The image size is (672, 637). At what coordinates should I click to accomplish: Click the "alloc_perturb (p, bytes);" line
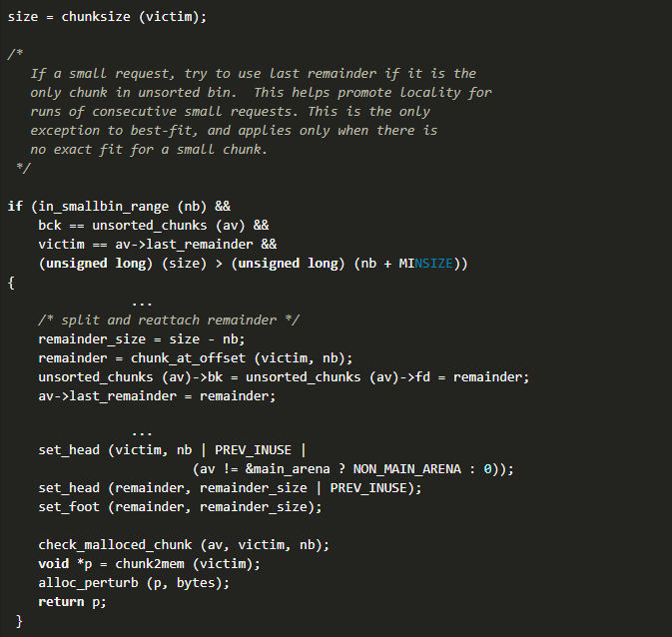[x=134, y=583]
